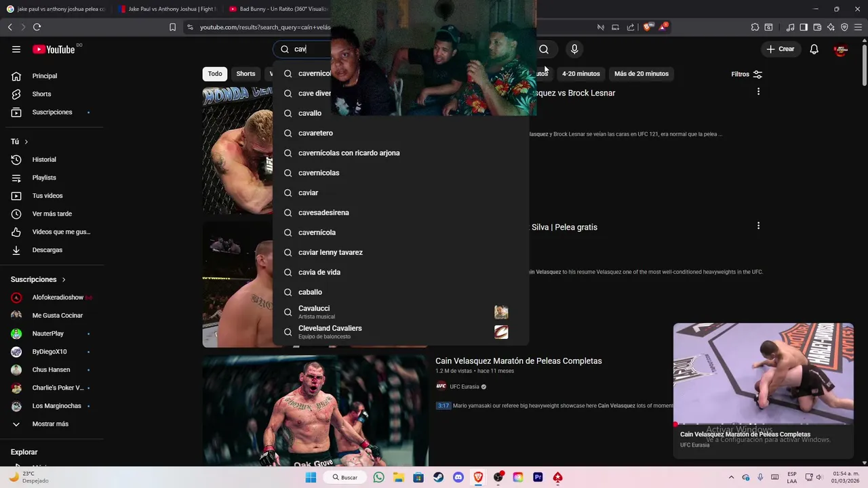Image resolution: width=868 pixels, height=488 pixels.
Task: Open Historial in the sidebar
Action: click(x=54, y=159)
